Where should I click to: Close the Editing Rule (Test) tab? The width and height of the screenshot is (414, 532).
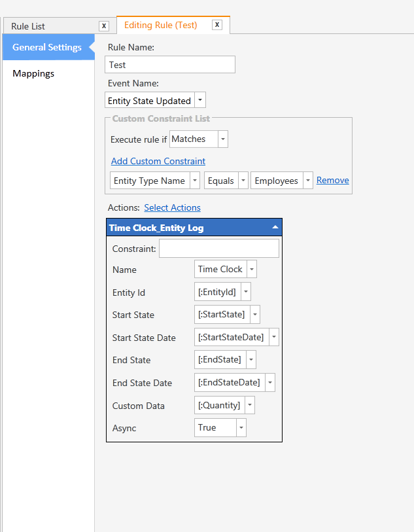coord(217,25)
